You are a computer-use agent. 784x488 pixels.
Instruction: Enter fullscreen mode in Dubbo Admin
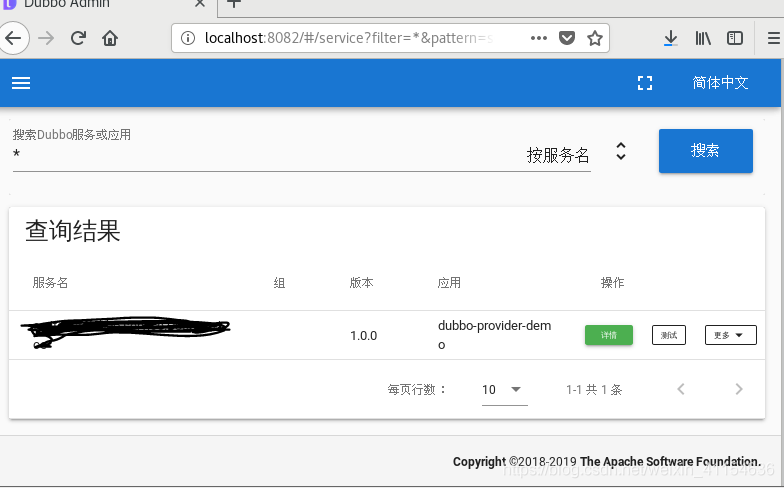(645, 83)
